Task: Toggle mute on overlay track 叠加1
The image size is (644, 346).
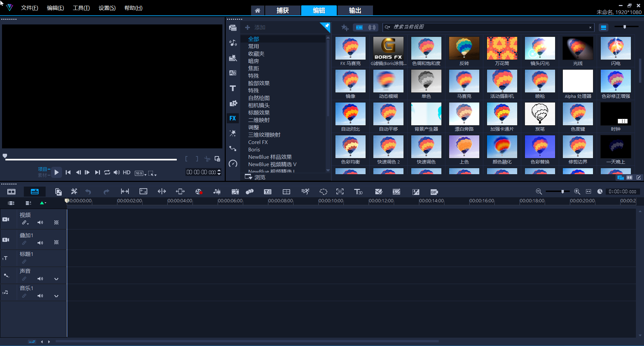Action: click(x=40, y=243)
